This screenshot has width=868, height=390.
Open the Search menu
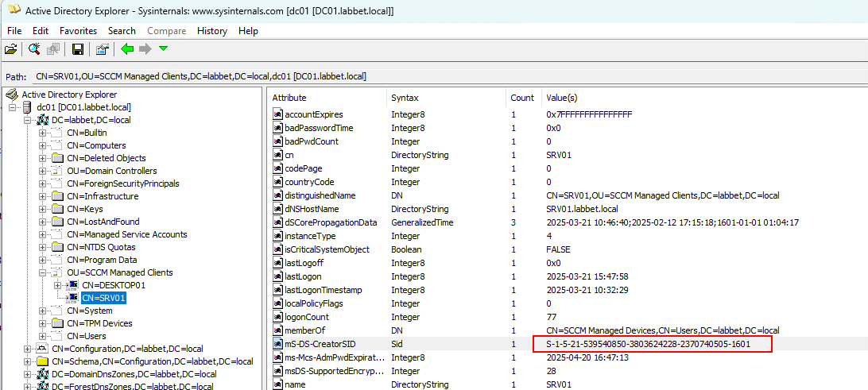[122, 31]
